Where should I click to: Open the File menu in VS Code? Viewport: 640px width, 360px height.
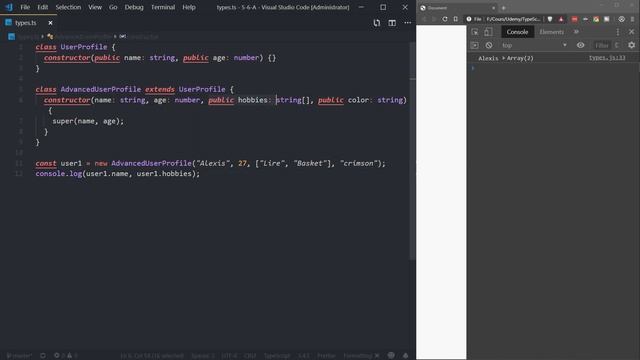pos(25,7)
